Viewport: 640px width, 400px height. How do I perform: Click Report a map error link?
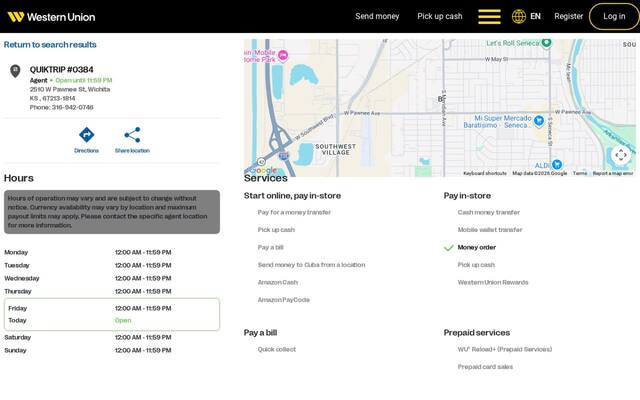613,173
